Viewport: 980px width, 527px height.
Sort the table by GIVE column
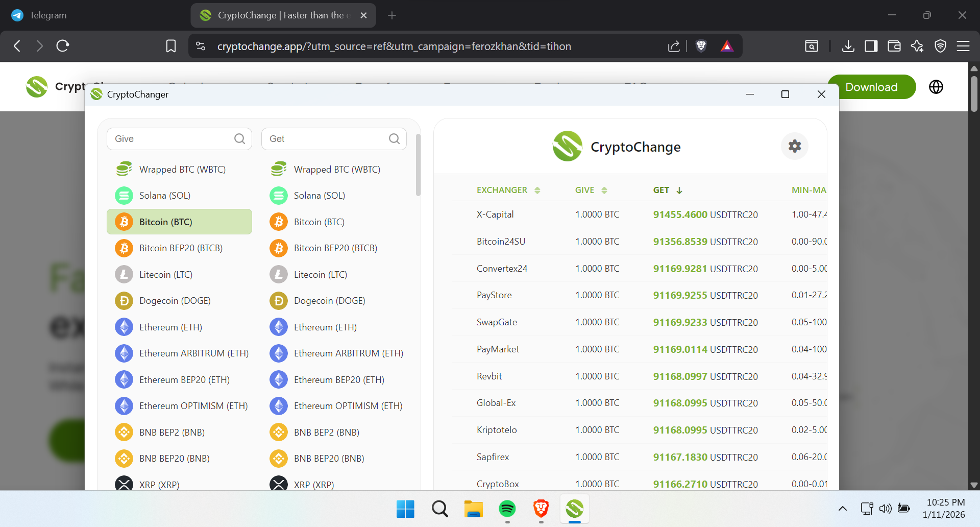tap(591, 190)
